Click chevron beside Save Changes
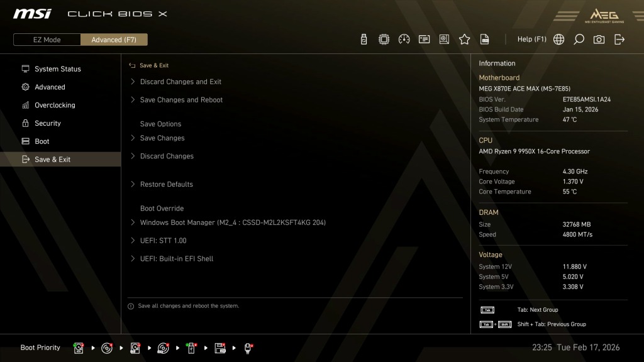Viewport: 644px width, 362px height. point(133,138)
